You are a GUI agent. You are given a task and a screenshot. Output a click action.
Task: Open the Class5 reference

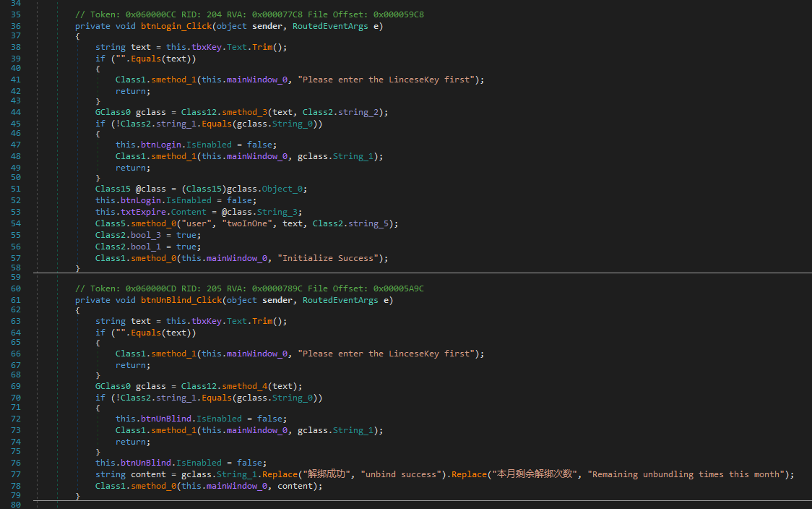[111, 224]
